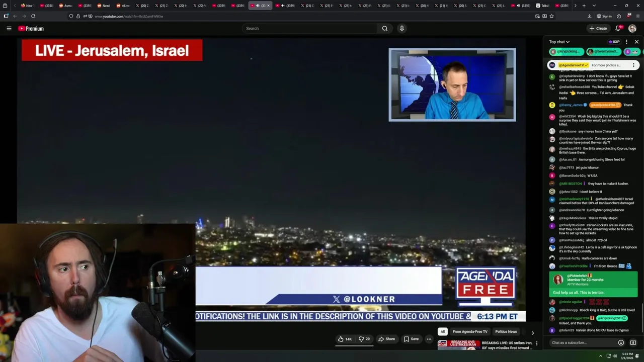Mute the playing tab's speaker icon
Image resolution: width=644 pixels, height=362 pixels.
[x=258, y=6]
